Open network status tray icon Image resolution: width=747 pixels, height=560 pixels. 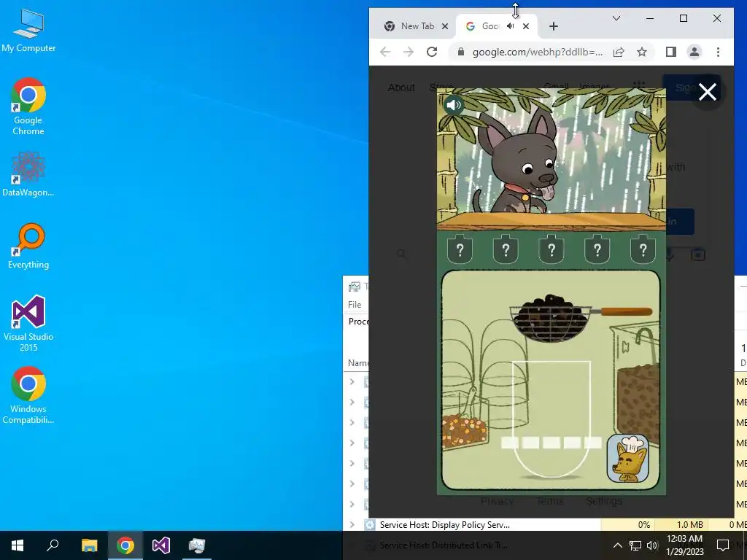tap(635, 545)
